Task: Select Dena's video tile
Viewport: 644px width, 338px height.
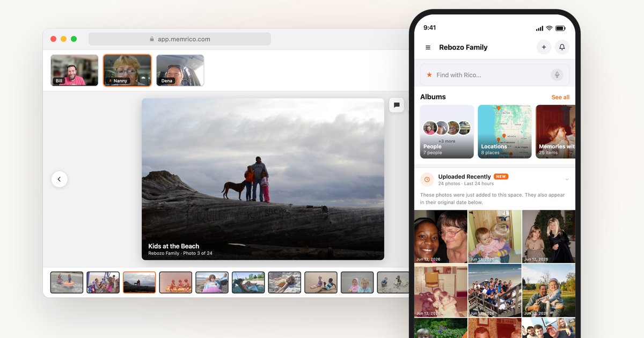Action: click(x=180, y=70)
